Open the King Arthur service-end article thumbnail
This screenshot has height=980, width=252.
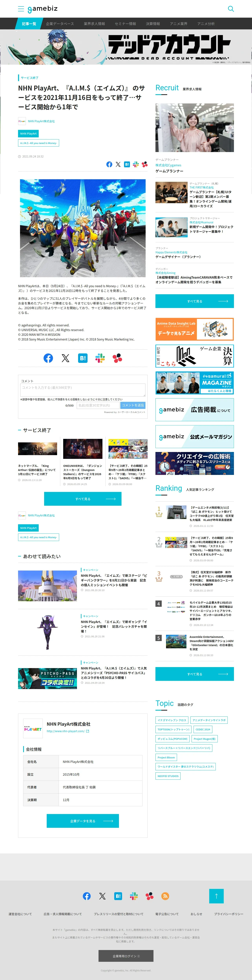[37, 448]
